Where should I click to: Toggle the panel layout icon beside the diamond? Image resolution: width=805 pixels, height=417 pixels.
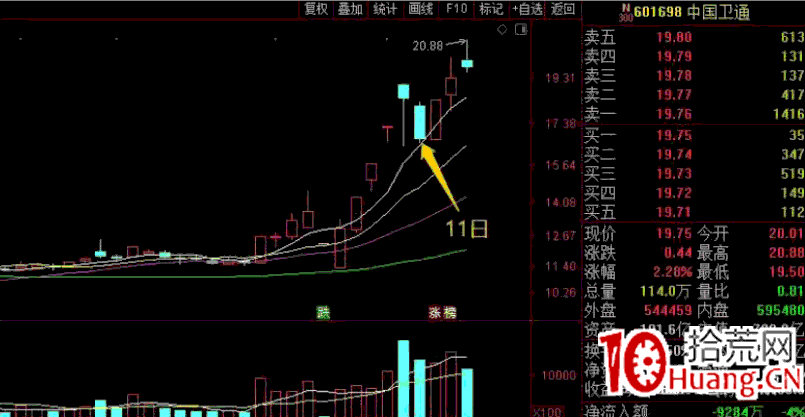point(521,29)
